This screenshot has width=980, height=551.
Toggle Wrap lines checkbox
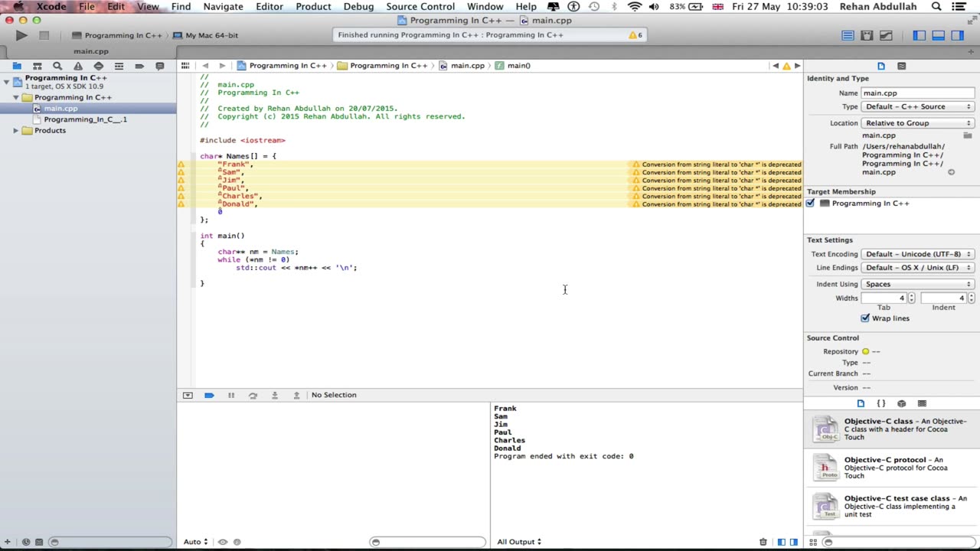(865, 318)
